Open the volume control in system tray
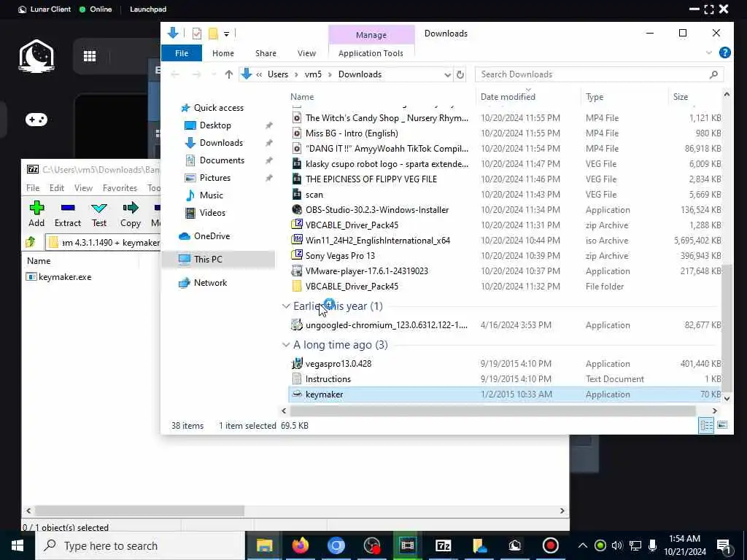Viewport: 747px width, 560px height. [617, 545]
